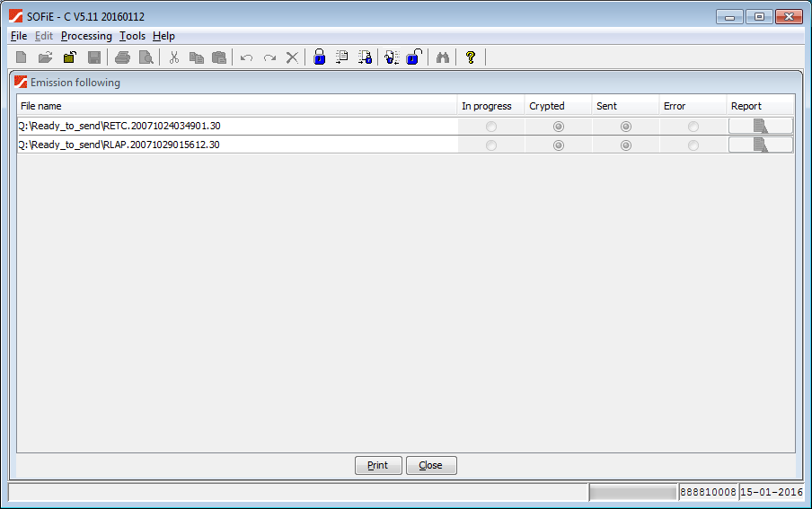Click the blue open padlock decrypt icon
812x509 pixels.
point(413,57)
